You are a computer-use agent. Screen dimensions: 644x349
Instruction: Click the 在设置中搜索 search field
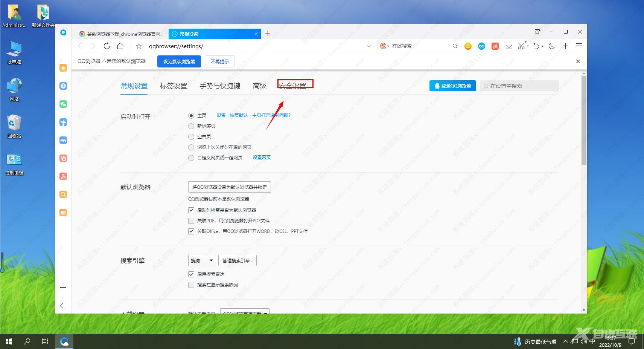point(519,86)
